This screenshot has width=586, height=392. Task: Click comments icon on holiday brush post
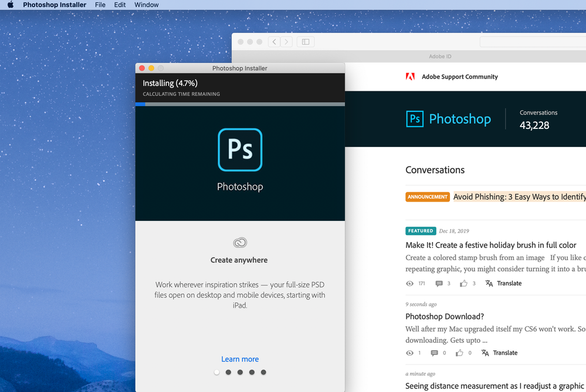click(439, 284)
